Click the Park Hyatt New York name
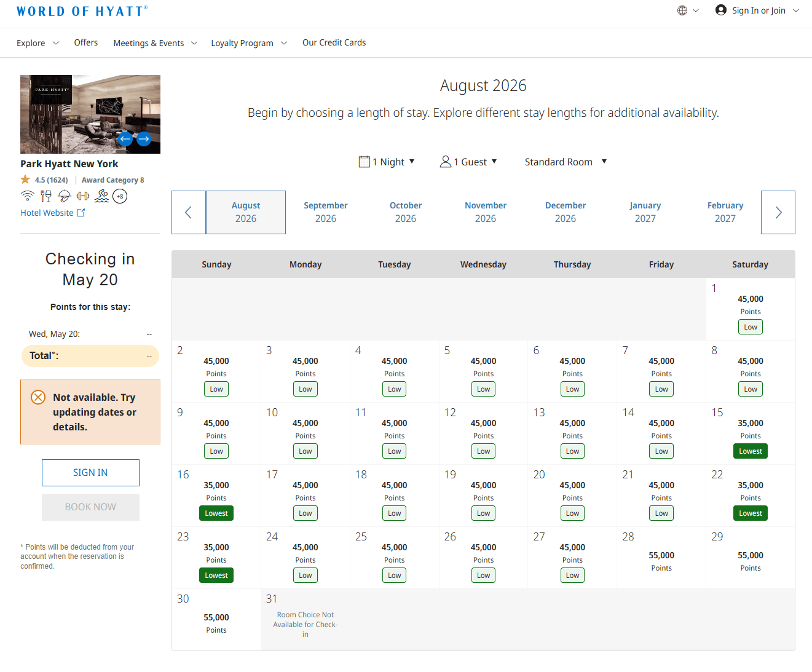 69,164
